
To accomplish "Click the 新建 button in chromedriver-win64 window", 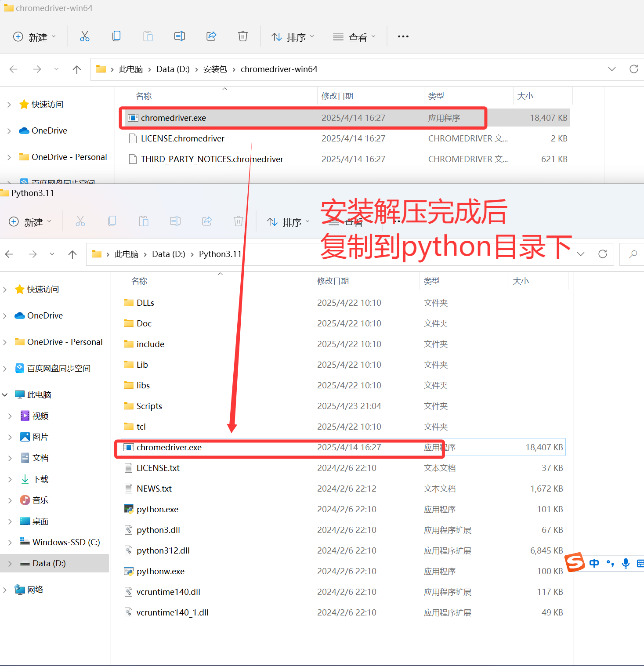I will click(35, 37).
